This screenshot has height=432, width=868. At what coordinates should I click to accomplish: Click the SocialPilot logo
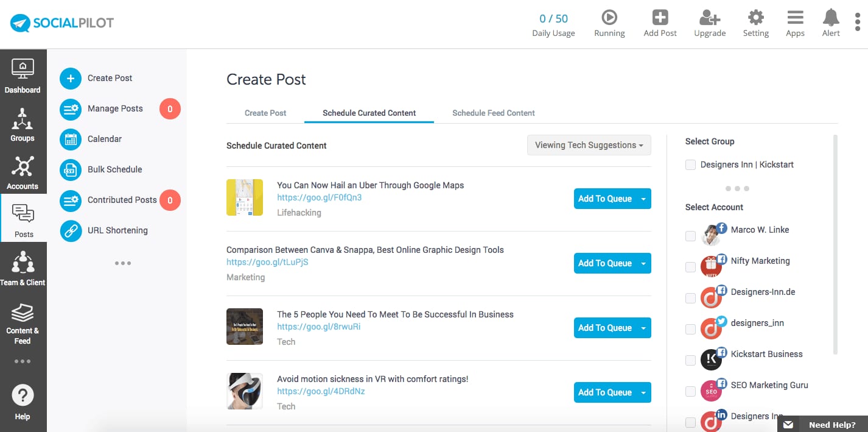click(x=62, y=24)
